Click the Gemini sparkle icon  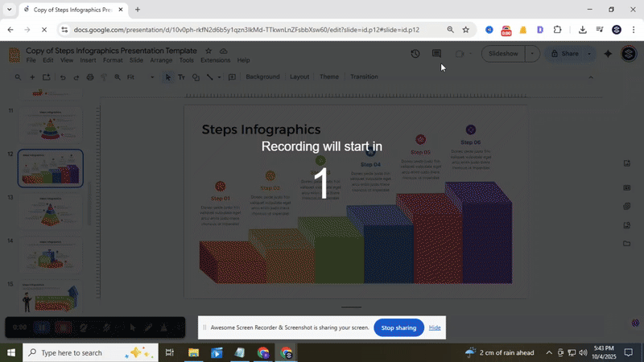click(608, 54)
